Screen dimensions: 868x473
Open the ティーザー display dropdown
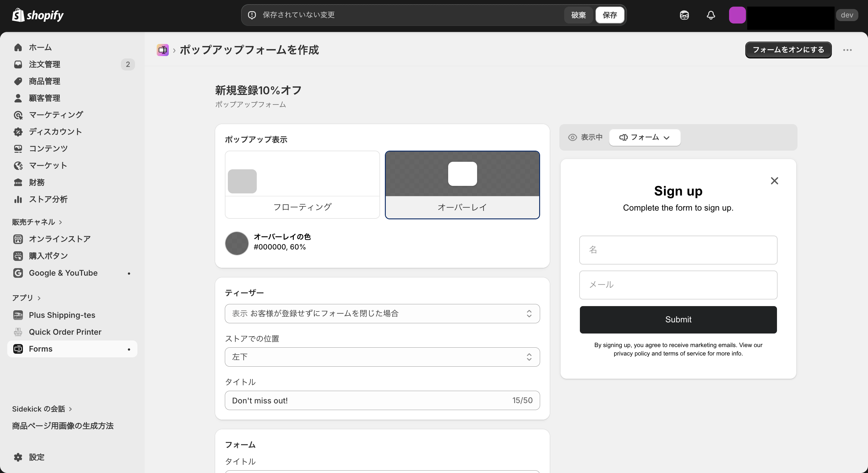click(x=382, y=313)
